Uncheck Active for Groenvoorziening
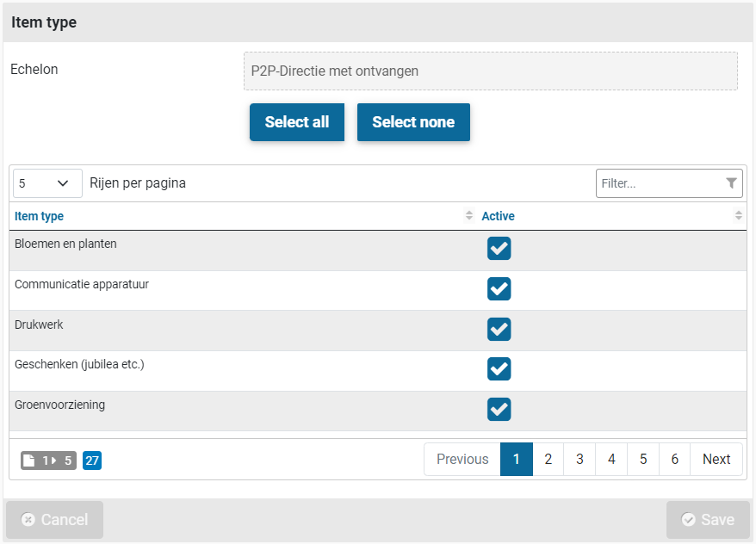 tap(499, 409)
